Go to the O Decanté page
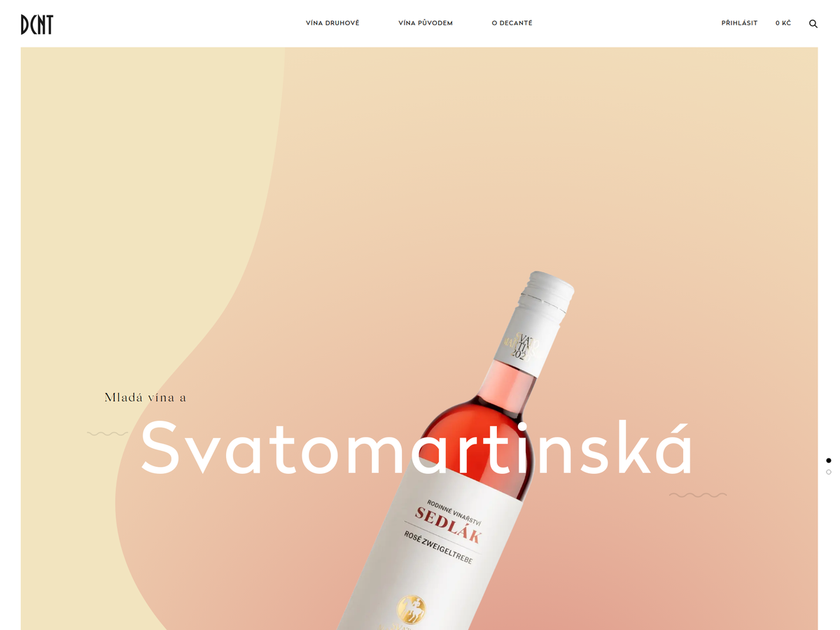The width and height of the screenshot is (840, 630). pos(512,23)
